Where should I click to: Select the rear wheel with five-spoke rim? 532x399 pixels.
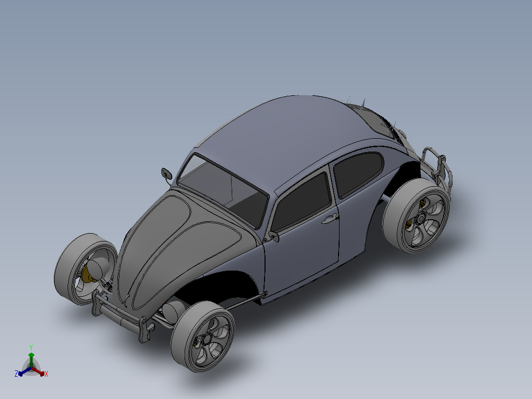pyautogui.click(x=417, y=216)
